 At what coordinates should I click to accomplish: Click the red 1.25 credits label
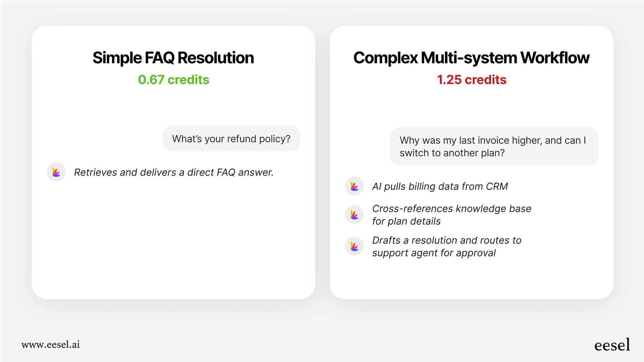pyautogui.click(x=472, y=80)
